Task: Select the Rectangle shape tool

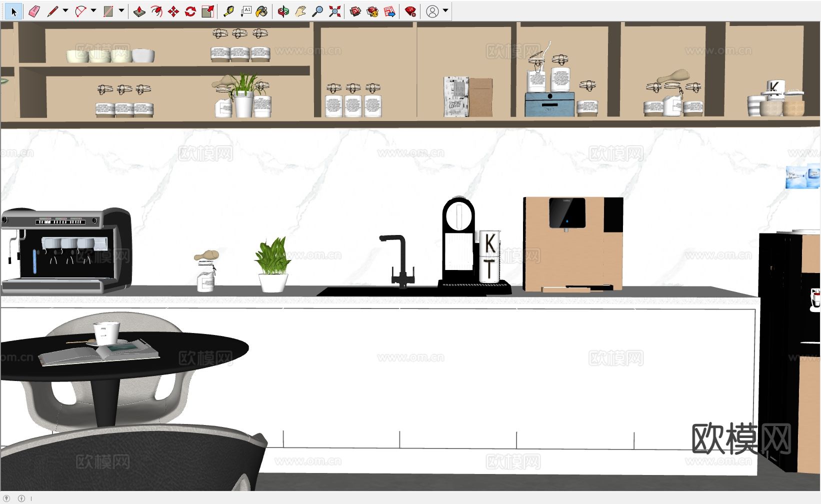Action: click(x=108, y=11)
